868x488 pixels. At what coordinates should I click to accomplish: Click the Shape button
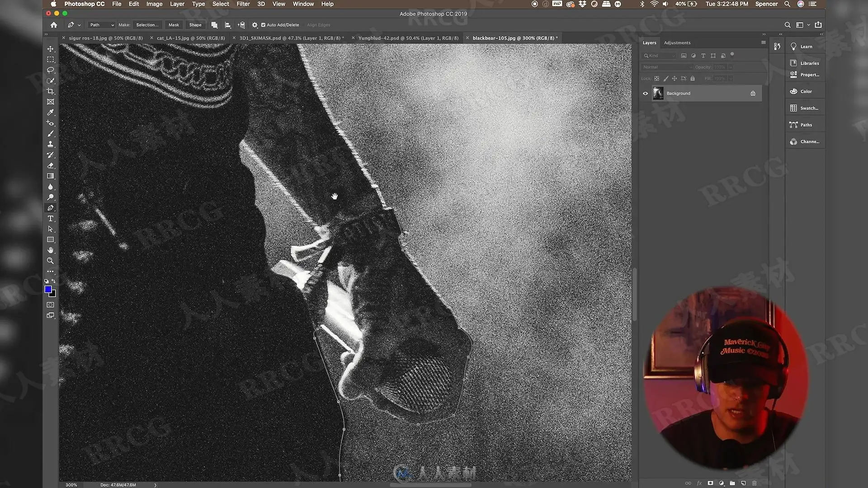pyautogui.click(x=195, y=25)
